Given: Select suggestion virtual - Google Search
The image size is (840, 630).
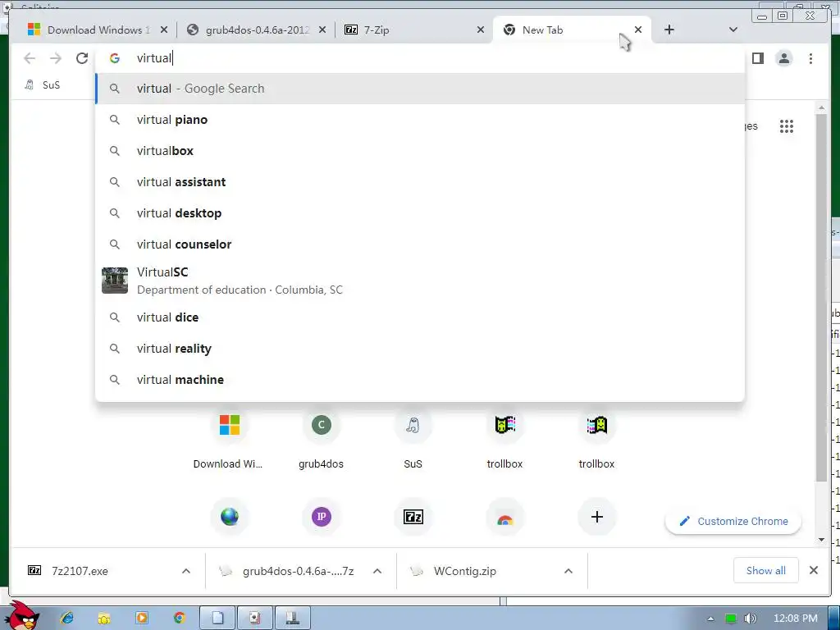Looking at the screenshot, I should [x=420, y=89].
